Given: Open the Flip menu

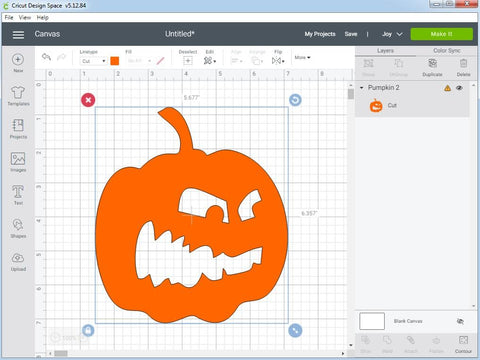Looking at the screenshot, I should tap(278, 60).
